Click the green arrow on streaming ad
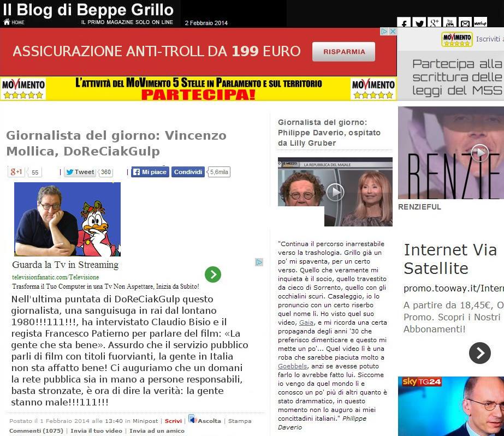The height and width of the screenshot is (436, 504). click(x=212, y=274)
